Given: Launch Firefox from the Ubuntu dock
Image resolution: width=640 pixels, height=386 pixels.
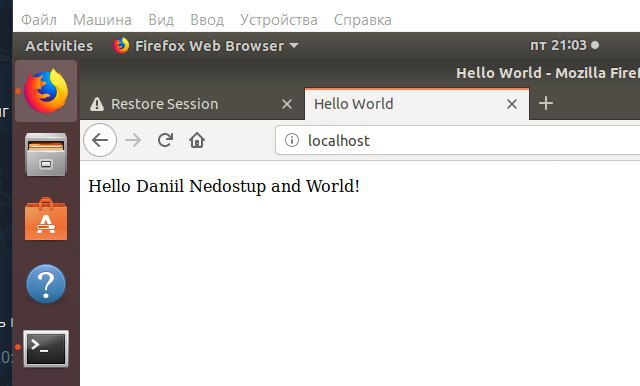Looking at the screenshot, I should coord(46,91).
